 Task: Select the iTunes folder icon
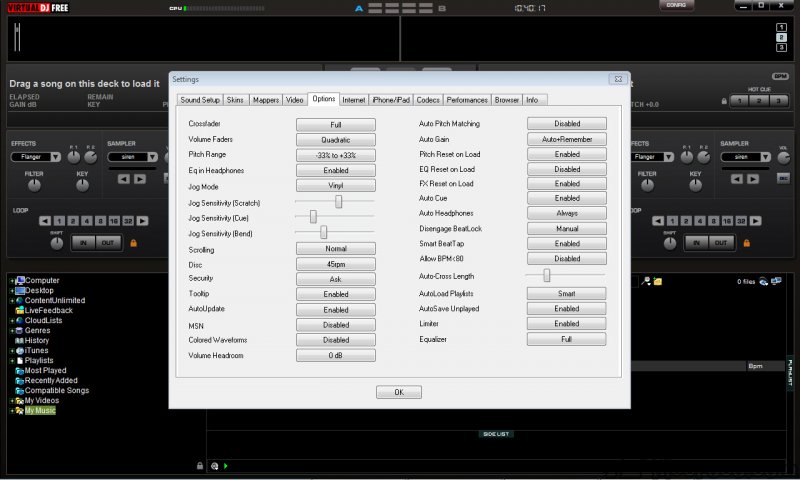click(x=19, y=350)
